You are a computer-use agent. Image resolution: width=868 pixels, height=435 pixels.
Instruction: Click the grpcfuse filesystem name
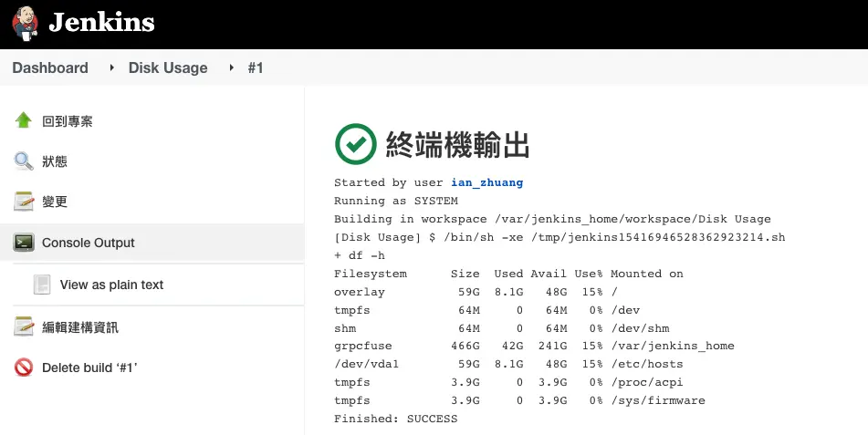pyautogui.click(x=362, y=346)
